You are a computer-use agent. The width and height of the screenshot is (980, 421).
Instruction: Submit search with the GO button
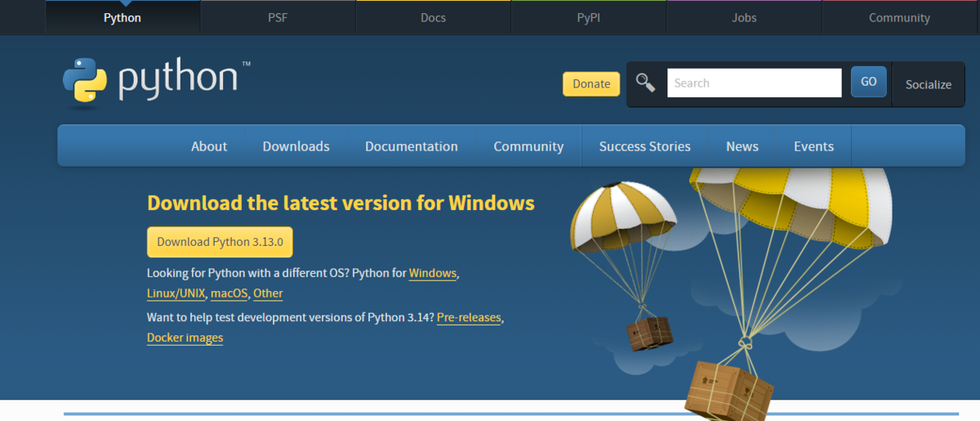[869, 82]
